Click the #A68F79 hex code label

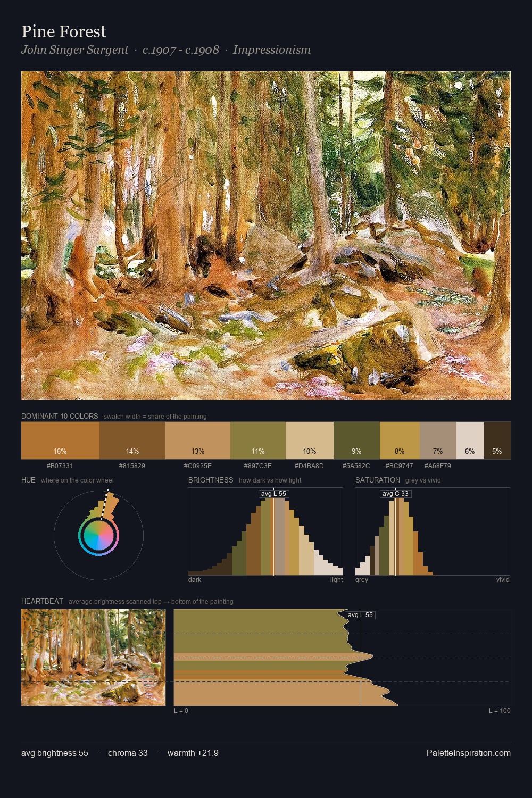coord(438,466)
